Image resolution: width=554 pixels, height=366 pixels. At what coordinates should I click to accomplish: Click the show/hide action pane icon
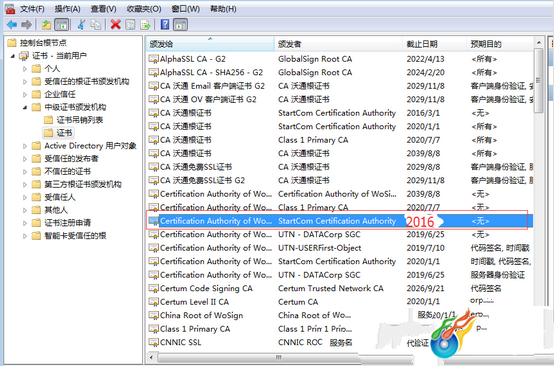click(181, 25)
